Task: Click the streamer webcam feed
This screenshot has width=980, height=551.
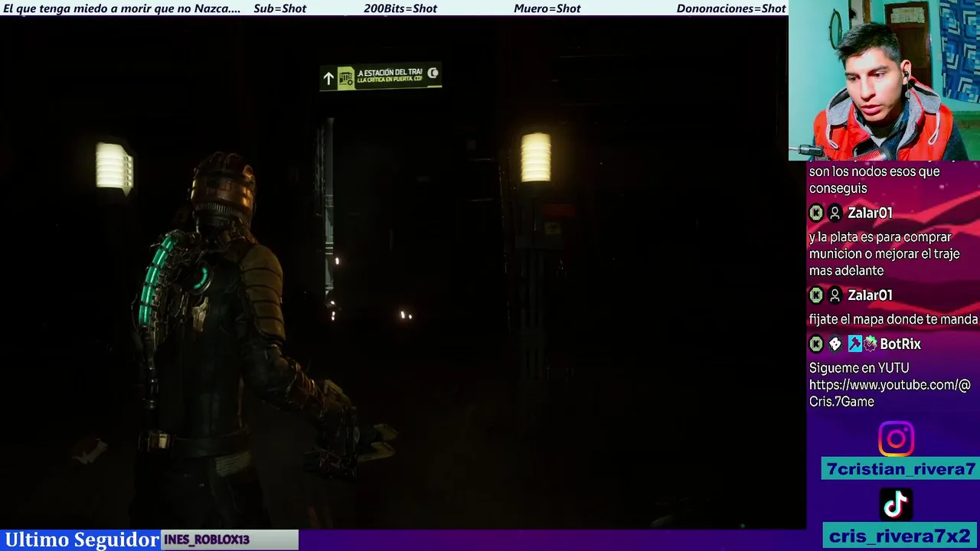Action: 884,80
